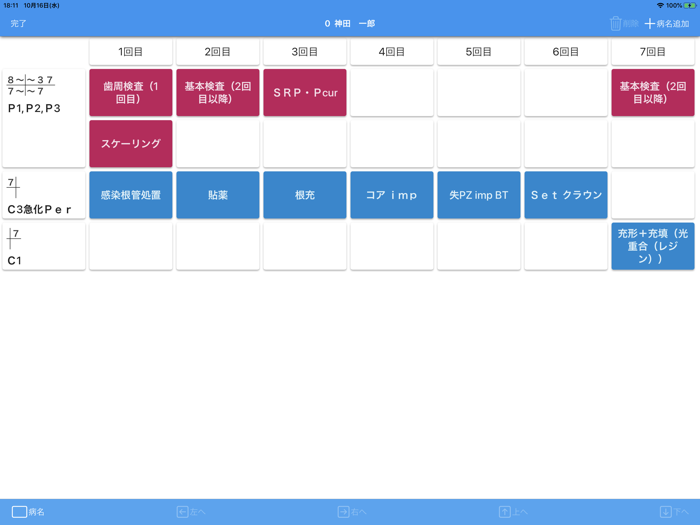The width and height of the screenshot is (700, 525).
Task: Tap the battery status icon
Action: point(690,5)
